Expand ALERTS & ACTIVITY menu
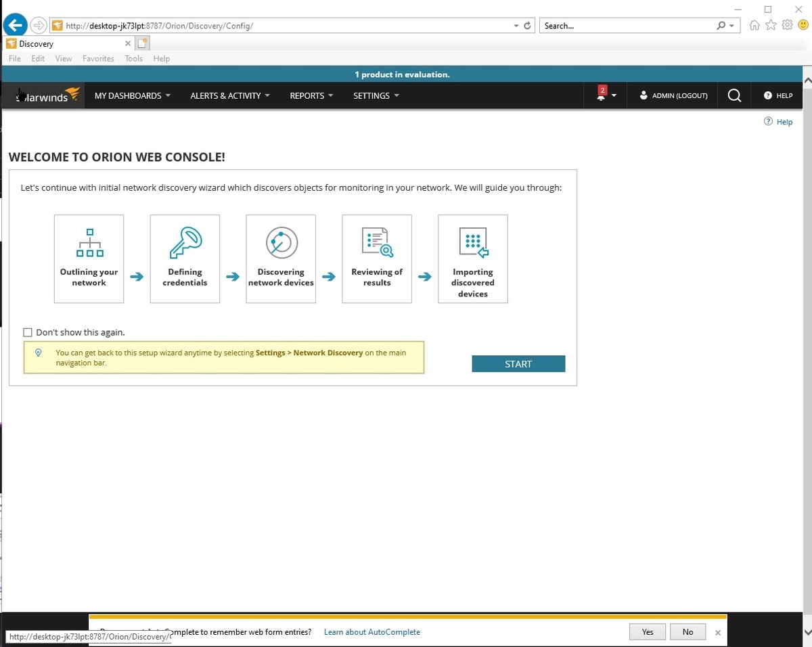This screenshot has width=812, height=647. (x=230, y=95)
